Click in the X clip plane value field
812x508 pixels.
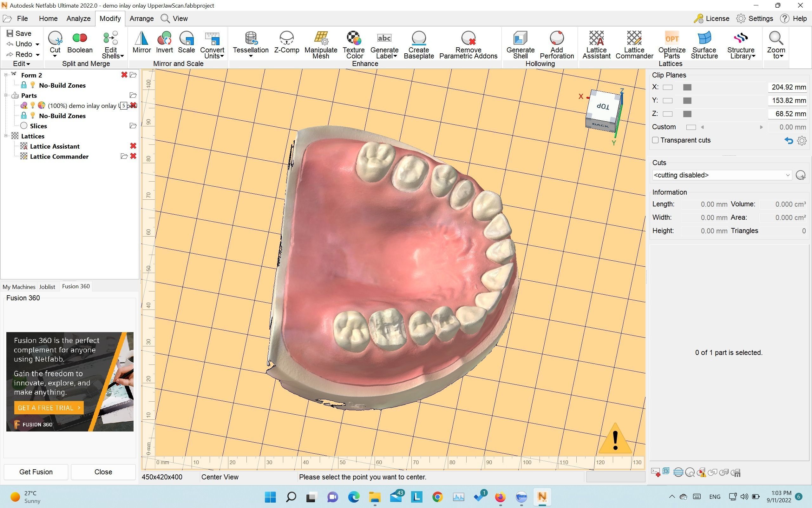pyautogui.click(x=787, y=87)
